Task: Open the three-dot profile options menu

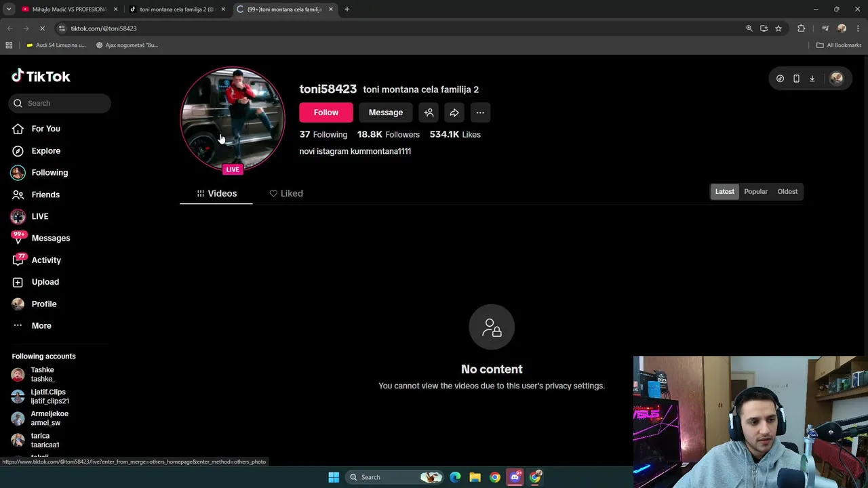Action: click(480, 113)
